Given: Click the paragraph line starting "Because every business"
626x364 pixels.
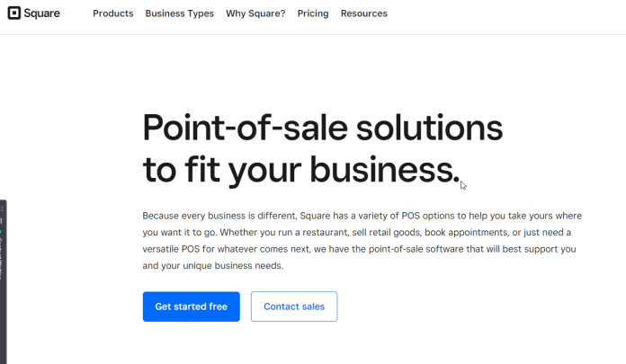Looking at the screenshot, I should 362,216.
